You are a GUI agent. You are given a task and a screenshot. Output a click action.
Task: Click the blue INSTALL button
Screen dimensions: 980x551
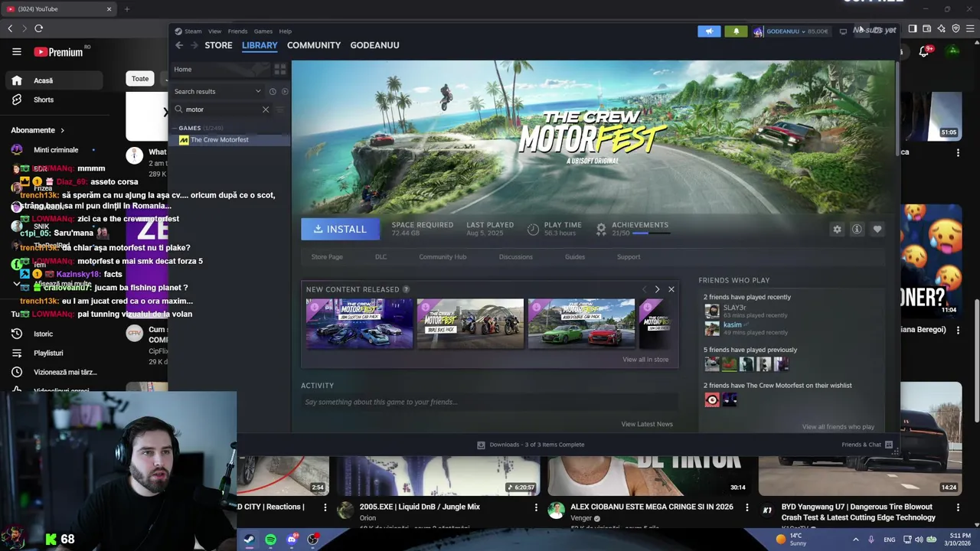[340, 229]
